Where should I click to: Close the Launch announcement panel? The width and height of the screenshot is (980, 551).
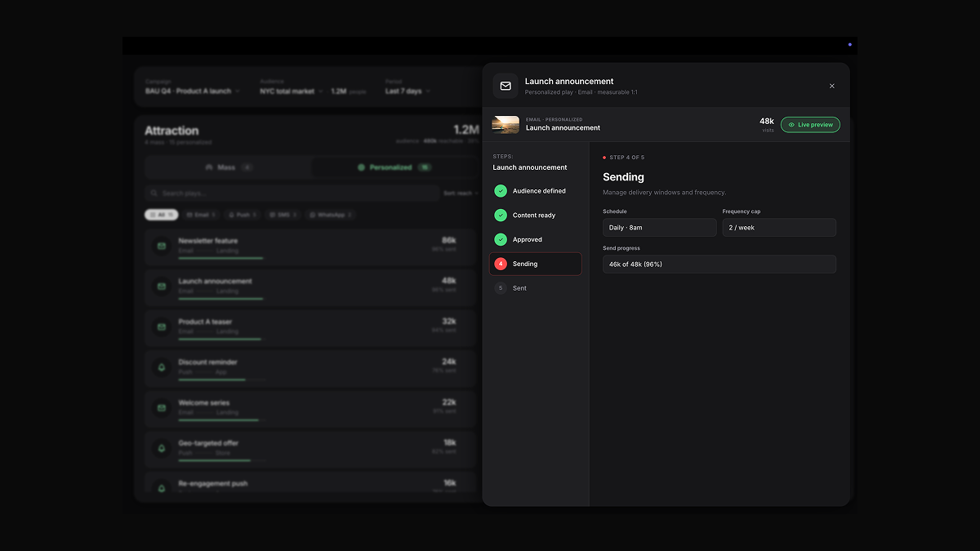click(832, 86)
